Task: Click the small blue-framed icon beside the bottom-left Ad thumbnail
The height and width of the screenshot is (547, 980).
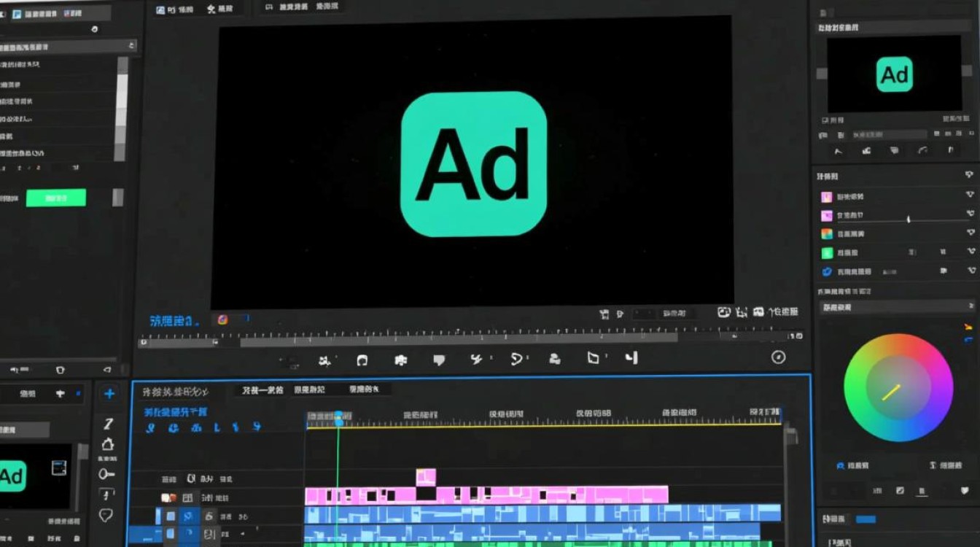Action: pos(58,469)
